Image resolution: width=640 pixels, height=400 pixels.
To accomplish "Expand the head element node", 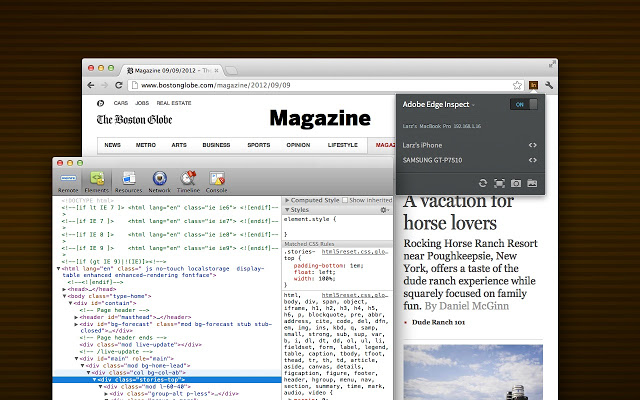I will tap(64, 289).
